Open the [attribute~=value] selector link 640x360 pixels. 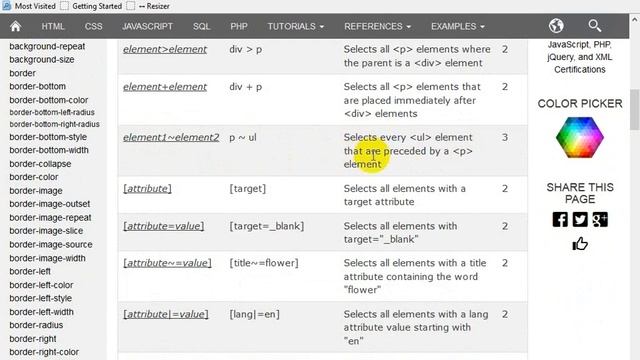pos(167,263)
